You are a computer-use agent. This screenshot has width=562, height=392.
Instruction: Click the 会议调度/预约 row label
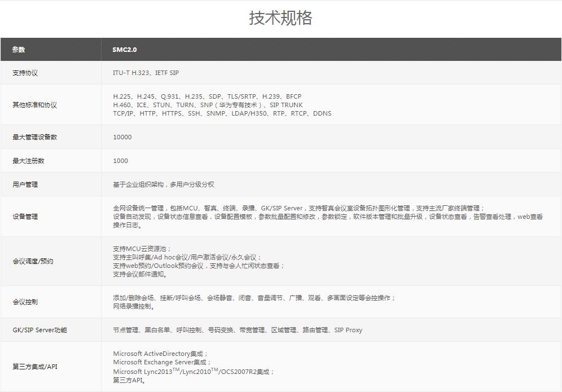(33, 261)
